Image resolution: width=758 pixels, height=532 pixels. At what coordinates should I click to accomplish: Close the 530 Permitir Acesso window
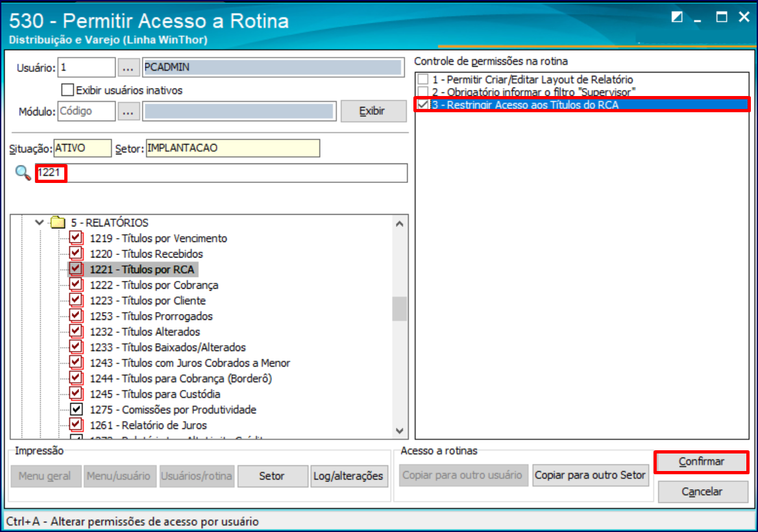(744, 17)
